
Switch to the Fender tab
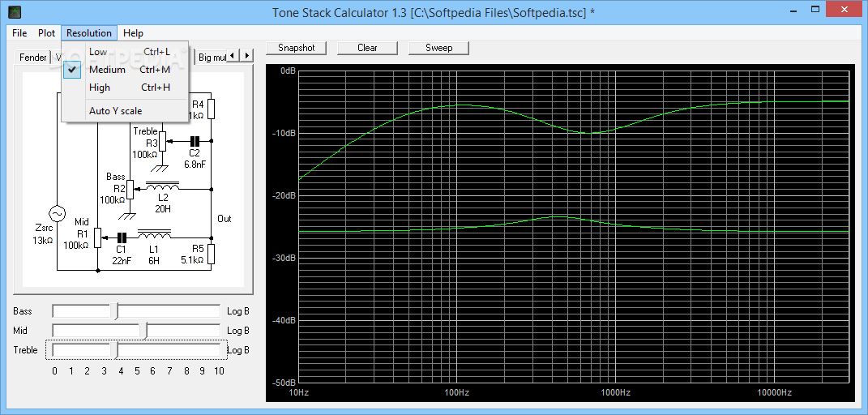[x=32, y=57]
